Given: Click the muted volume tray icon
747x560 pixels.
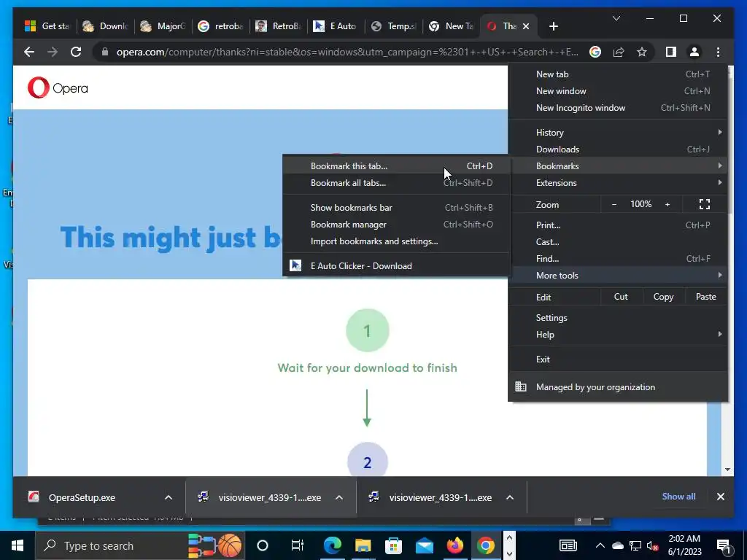Looking at the screenshot, I should (x=653, y=545).
